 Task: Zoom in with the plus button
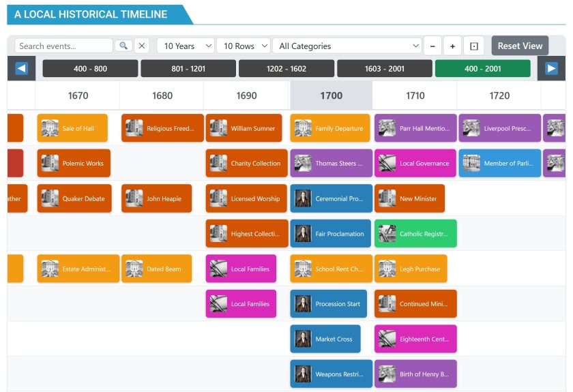452,46
